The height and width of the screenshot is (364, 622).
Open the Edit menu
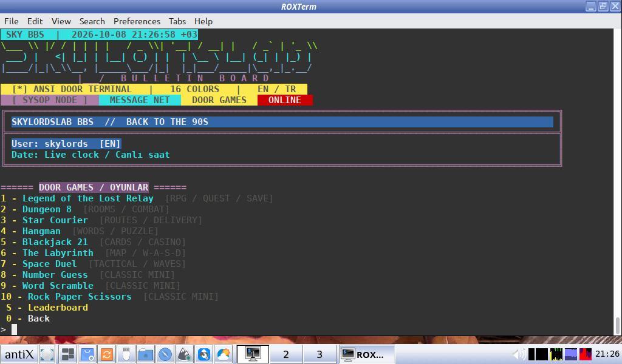[x=35, y=21]
